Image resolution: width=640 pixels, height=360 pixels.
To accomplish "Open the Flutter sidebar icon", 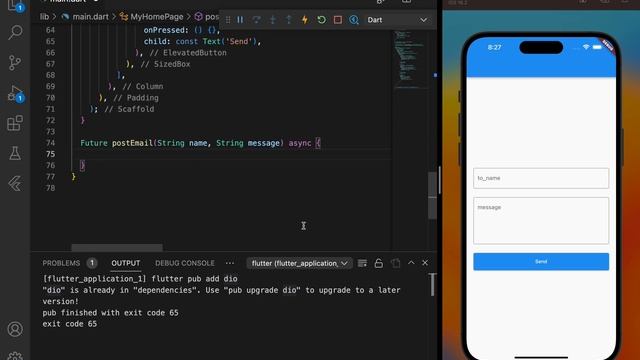I will point(15,184).
